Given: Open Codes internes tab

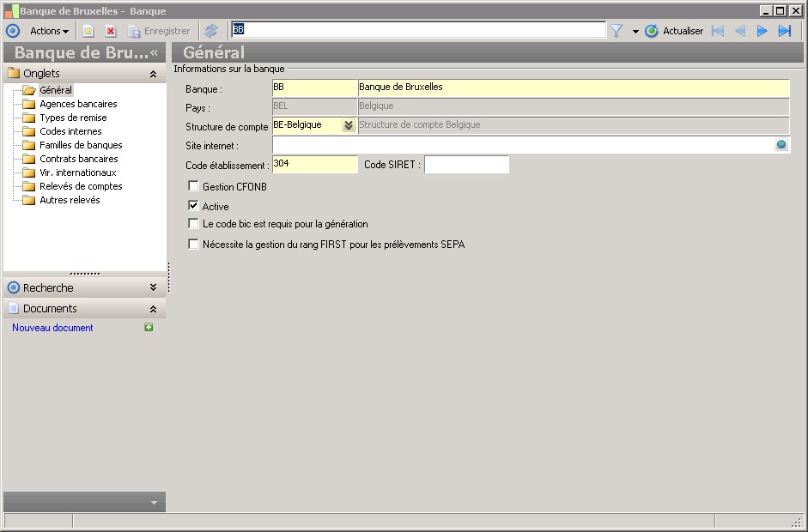Looking at the screenshot, I should tap(70, 131).
